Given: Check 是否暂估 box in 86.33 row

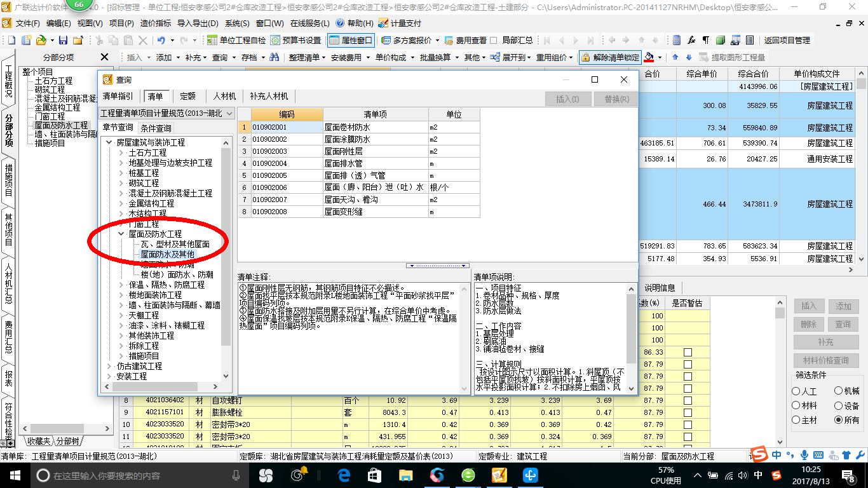Looking at the screenshot, I should coord(688,352).
